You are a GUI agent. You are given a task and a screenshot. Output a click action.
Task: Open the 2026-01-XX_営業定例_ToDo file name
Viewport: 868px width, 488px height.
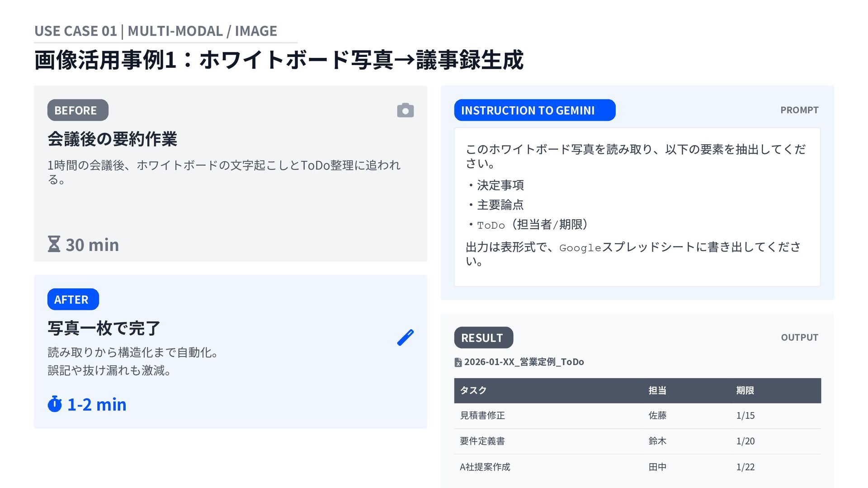[524, 362]
